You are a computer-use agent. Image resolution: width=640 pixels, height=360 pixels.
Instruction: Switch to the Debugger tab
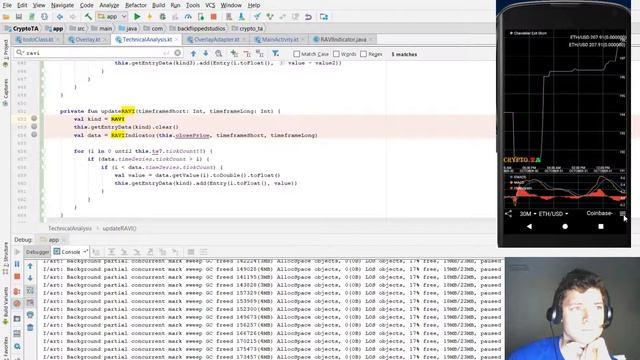tap(37, 252)
